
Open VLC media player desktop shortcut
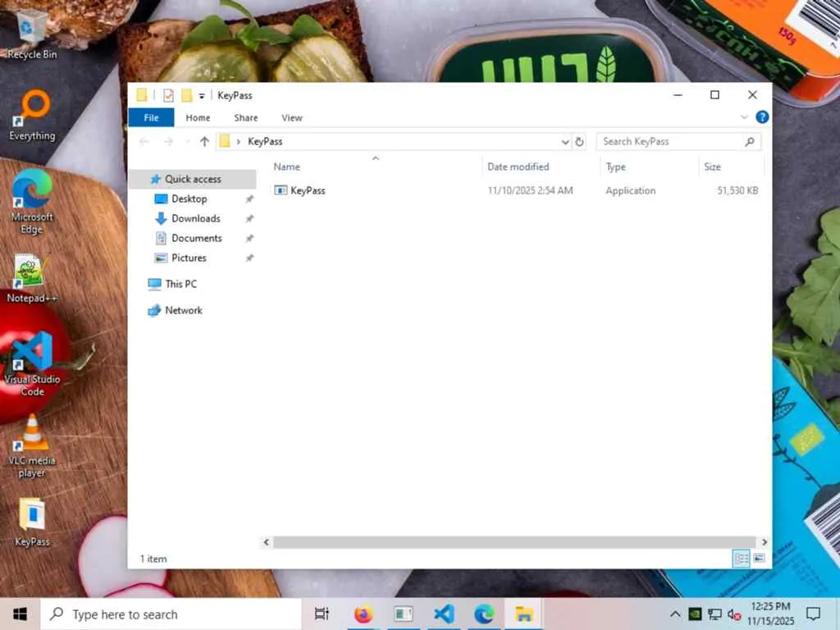(x=32, y=446)
